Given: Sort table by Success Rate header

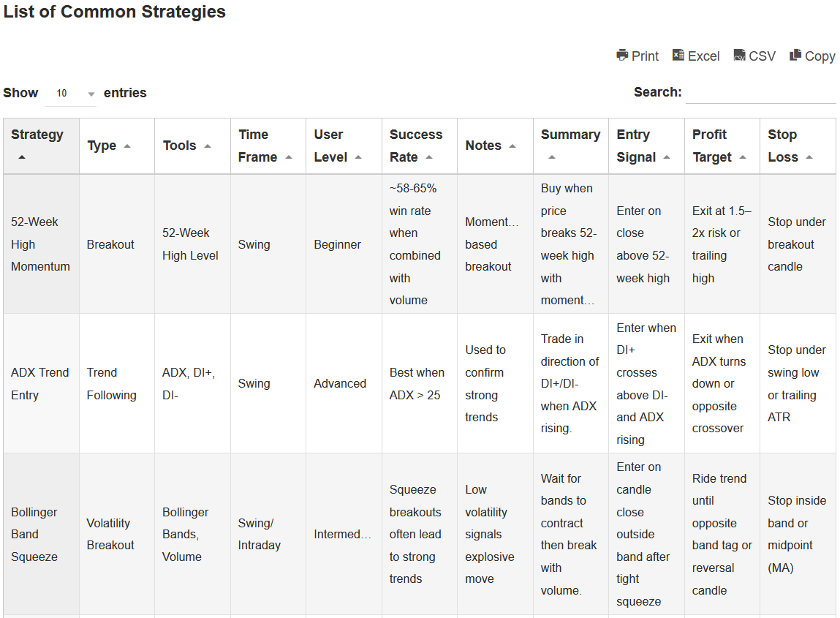Looking at the screenshot, I should pyautogui.click(x=415, y=146).
